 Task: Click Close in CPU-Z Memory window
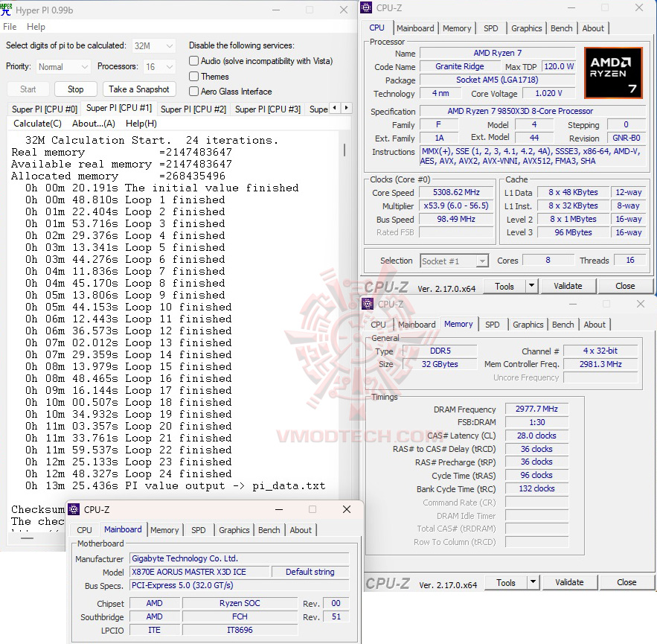coord(626,582)
